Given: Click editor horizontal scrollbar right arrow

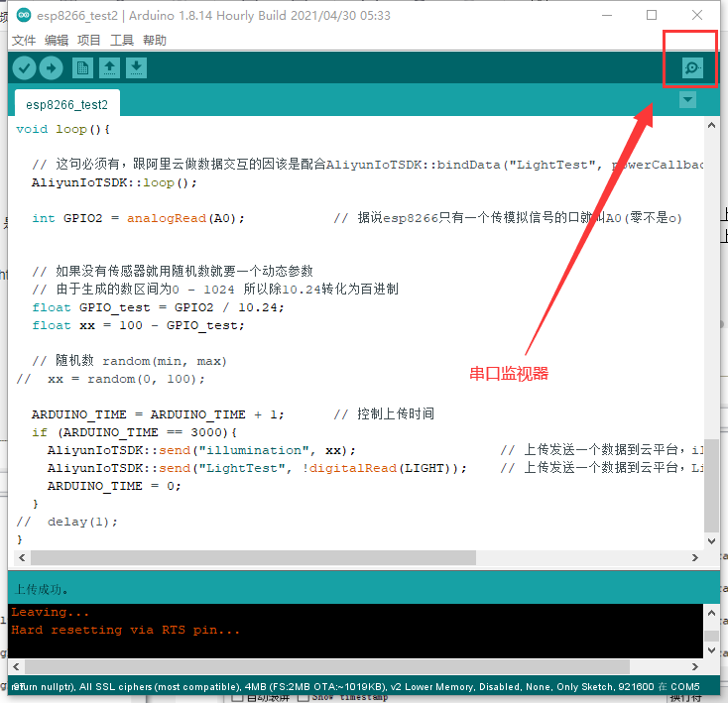Looking at the screenshot, I should [695, 557].
